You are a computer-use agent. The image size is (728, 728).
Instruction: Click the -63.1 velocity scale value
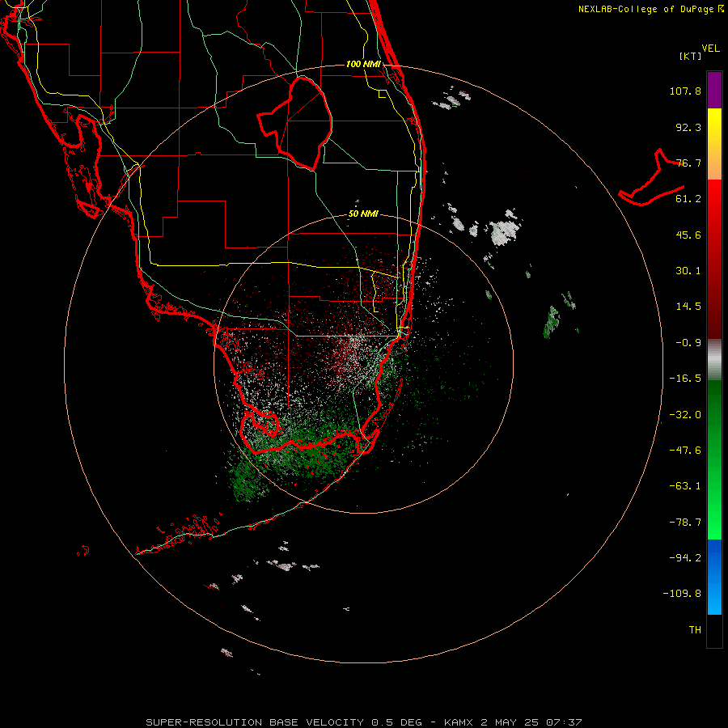point(685,486)
